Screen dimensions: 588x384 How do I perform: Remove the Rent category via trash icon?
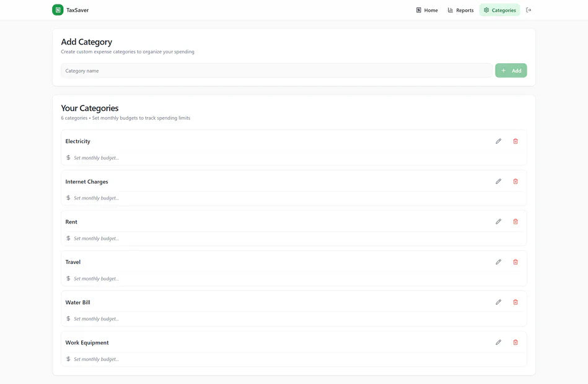click(516, 222)
